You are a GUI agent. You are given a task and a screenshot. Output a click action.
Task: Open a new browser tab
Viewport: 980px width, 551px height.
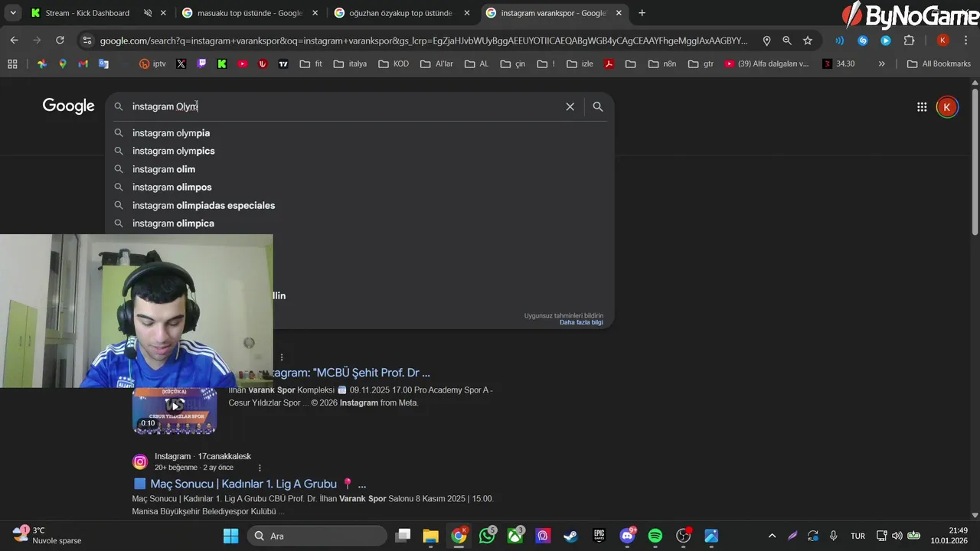click(642, 13)
